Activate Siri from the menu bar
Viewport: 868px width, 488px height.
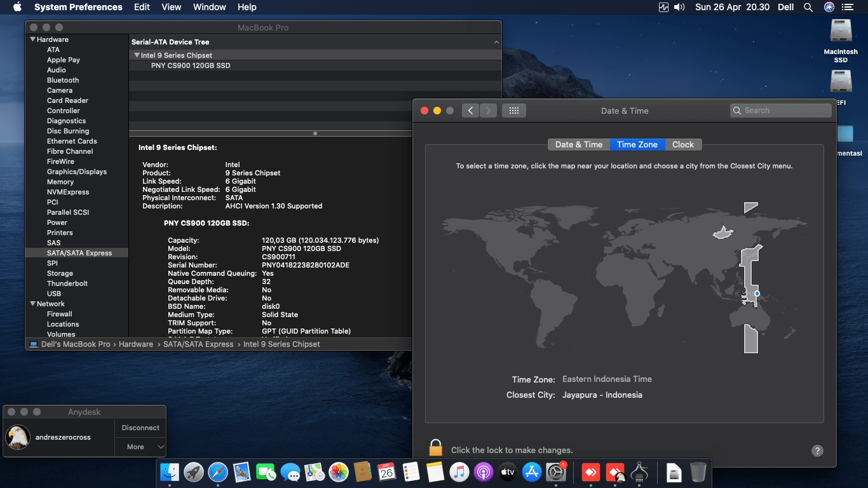click(829, 7)
